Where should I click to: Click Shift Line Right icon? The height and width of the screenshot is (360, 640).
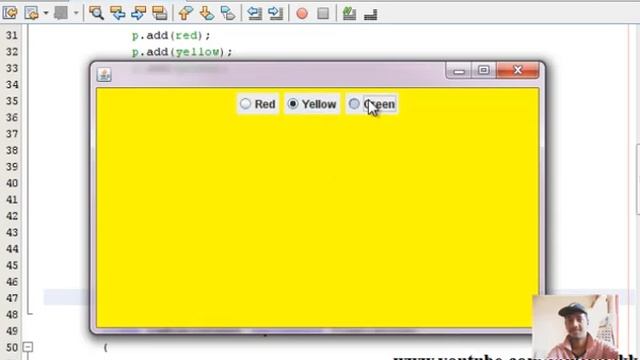click(276, 13)
